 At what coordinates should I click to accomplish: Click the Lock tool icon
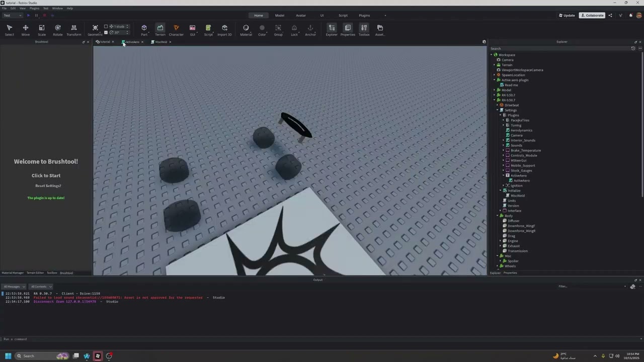[294, 30]
